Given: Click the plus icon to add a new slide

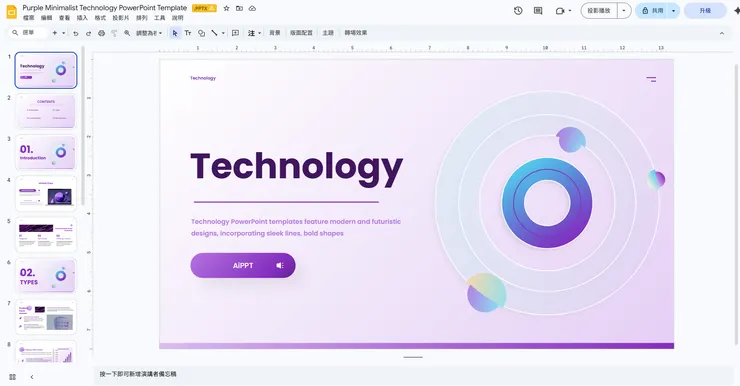Looking at the screenshot, I should click(55, 33).
